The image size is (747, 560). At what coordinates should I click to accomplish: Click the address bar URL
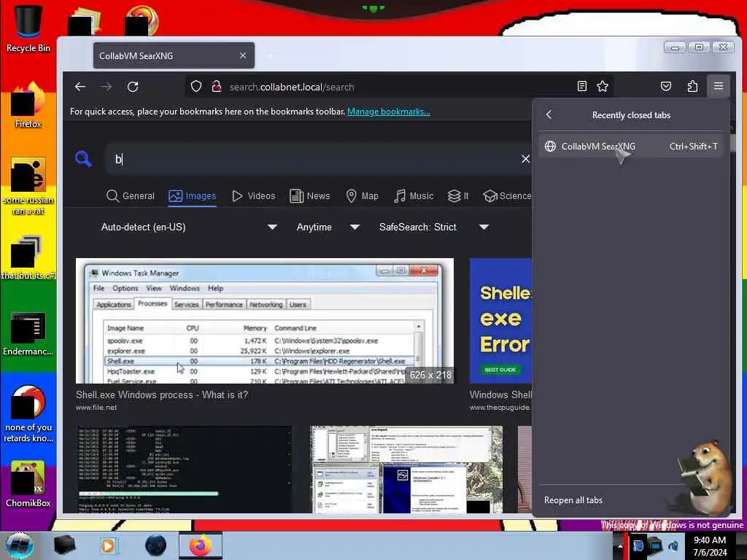pos(292,87)
